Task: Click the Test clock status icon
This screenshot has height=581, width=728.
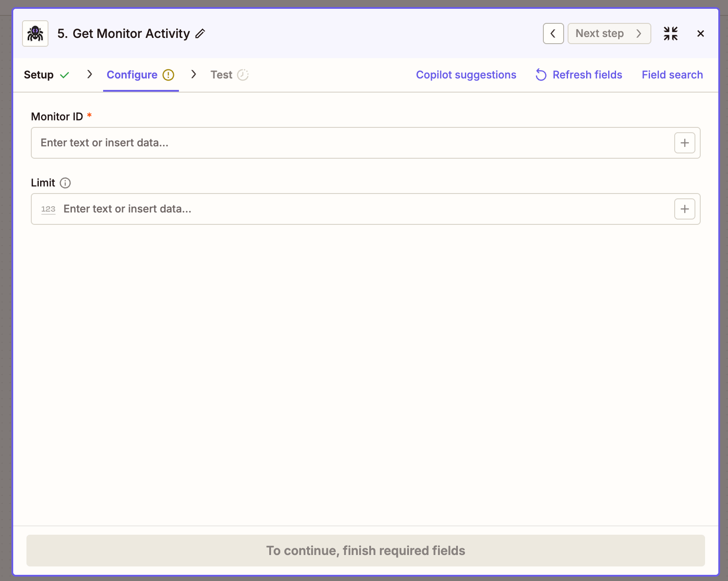Action: pyautogui.click(x=243, y=75)
